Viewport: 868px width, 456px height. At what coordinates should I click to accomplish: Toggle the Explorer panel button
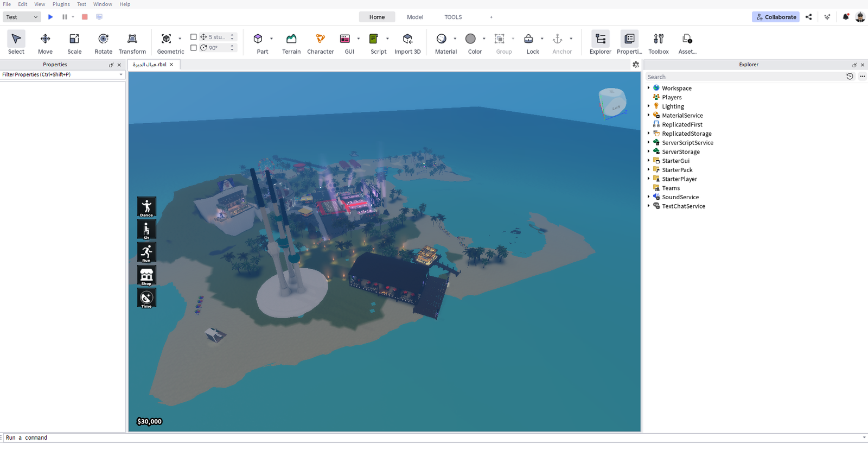click(601, 43)
